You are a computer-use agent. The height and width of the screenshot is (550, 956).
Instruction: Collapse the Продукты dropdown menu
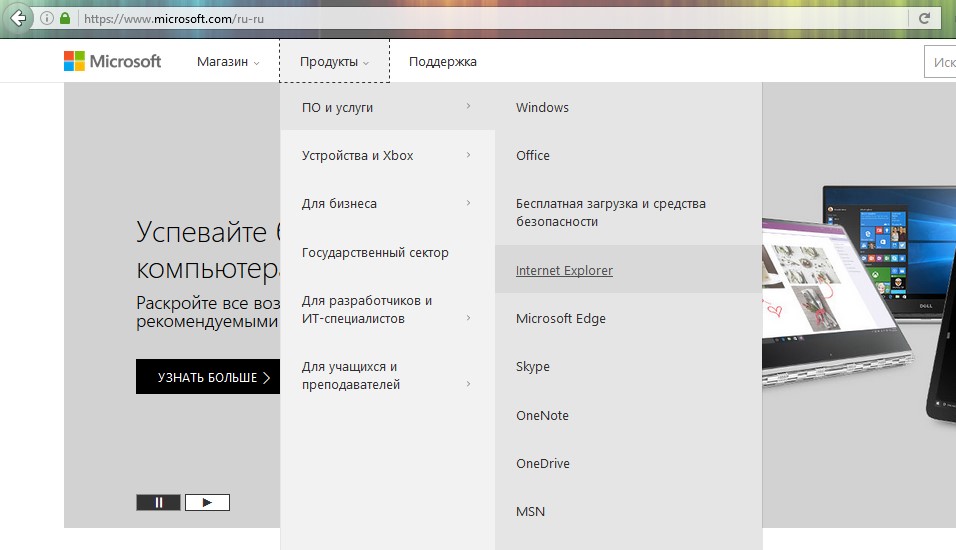click(334, 62)
